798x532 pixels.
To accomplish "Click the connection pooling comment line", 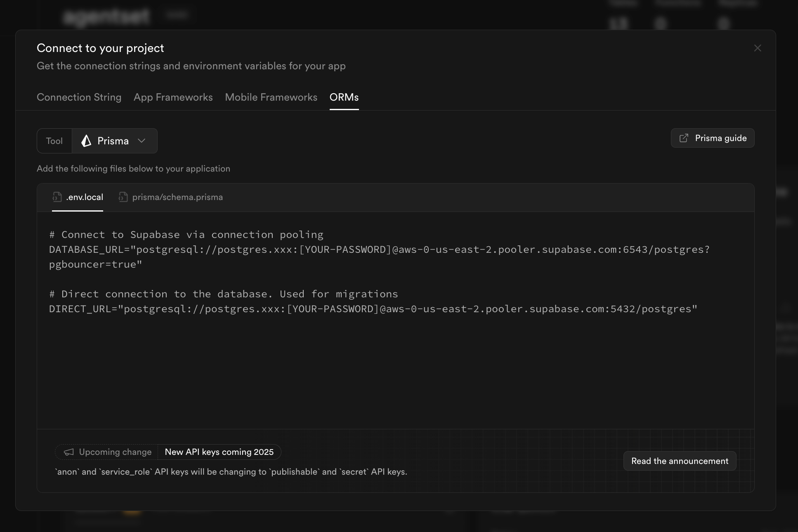I will pyautogui.click(x=186, y=235).
